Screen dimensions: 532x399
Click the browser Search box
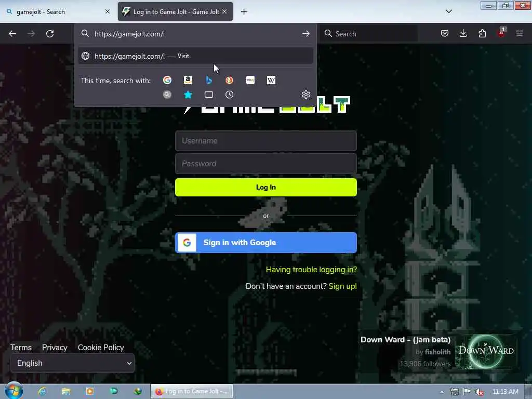[368, 34]
